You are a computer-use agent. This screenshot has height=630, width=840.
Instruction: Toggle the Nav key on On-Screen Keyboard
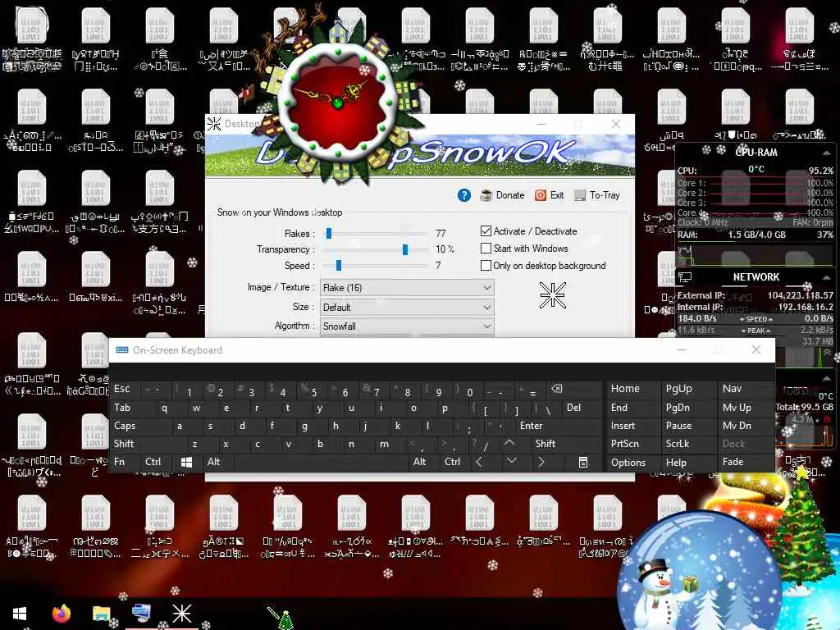click(x=745, y=389)
